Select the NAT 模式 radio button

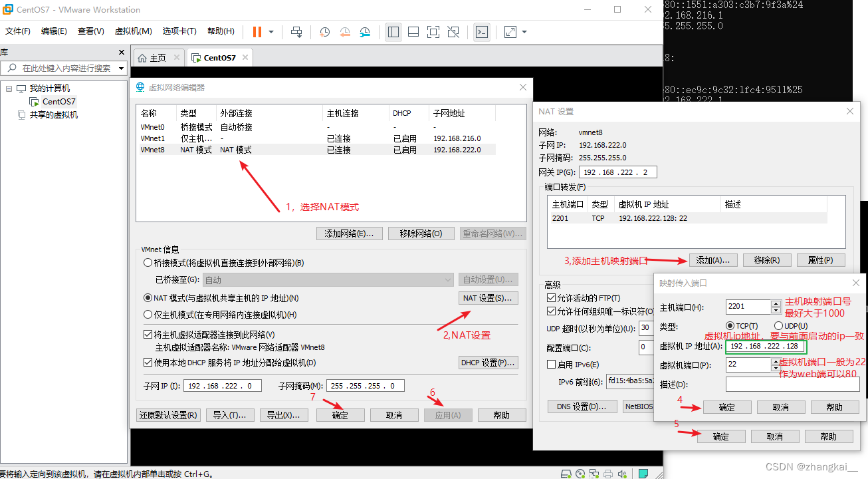pyautogui.click(x=148, y=298)
